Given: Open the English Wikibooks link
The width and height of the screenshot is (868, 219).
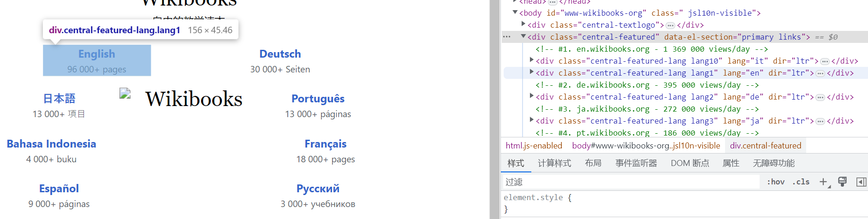Looking at the screenshot, I should tap(97, 54).
